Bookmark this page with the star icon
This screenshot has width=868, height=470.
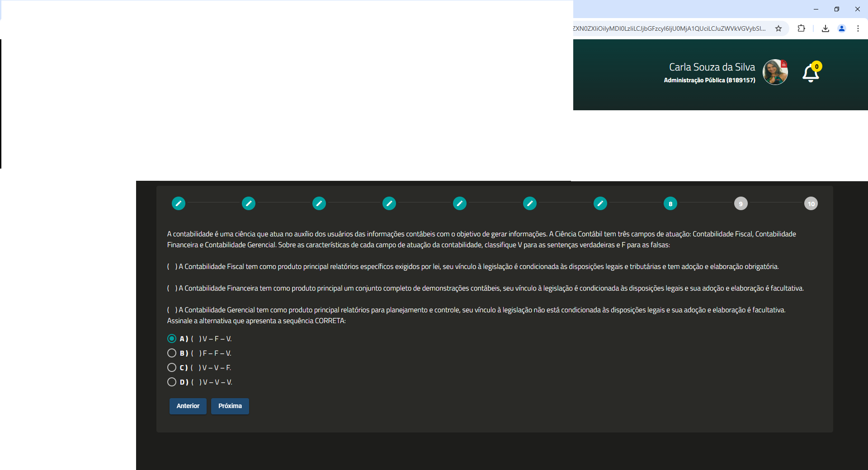[778, 28]
